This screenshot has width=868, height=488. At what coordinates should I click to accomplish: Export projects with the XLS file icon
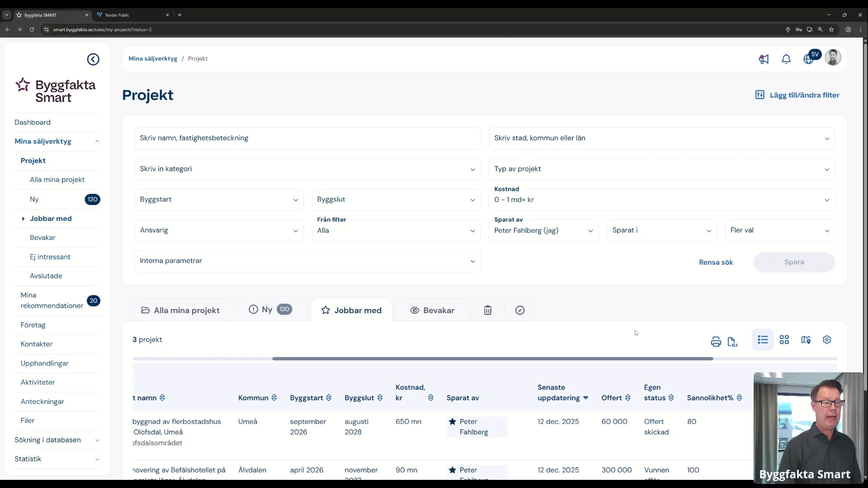click(x=732, y=342)
